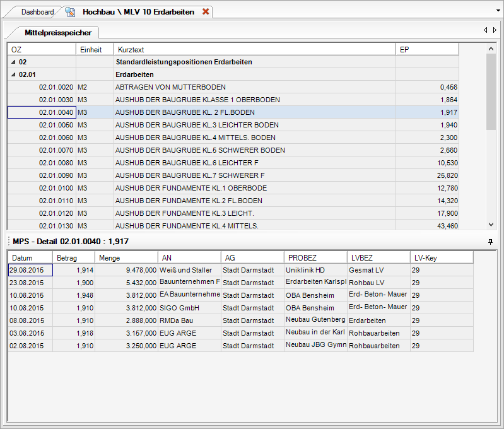Viewport: 504px width, 429px height.
Task: Click the Uniklinik HD cell
Action: [315, 270]
